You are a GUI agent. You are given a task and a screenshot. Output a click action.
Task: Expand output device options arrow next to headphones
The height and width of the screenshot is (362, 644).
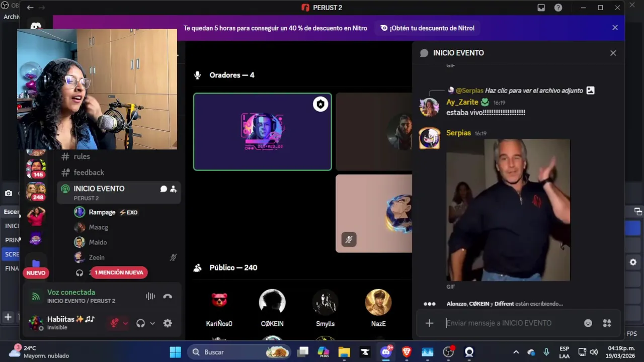pyautogui.click(x=152, y=323)
